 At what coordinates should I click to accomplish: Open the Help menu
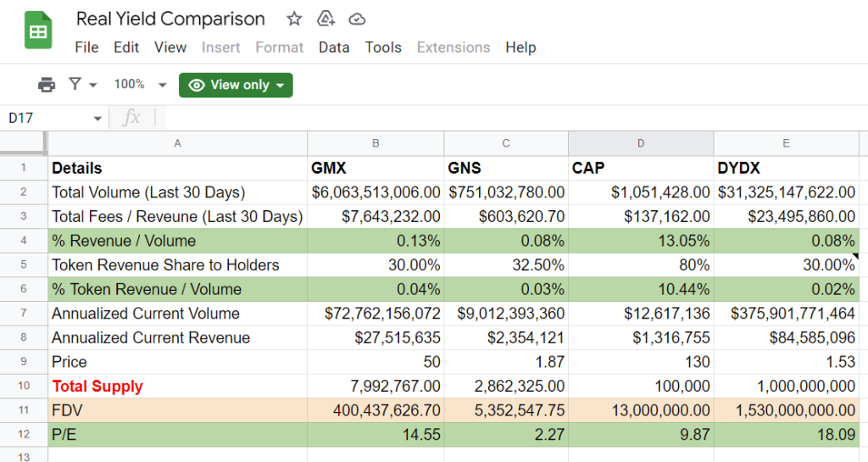(x=521, y=47)
